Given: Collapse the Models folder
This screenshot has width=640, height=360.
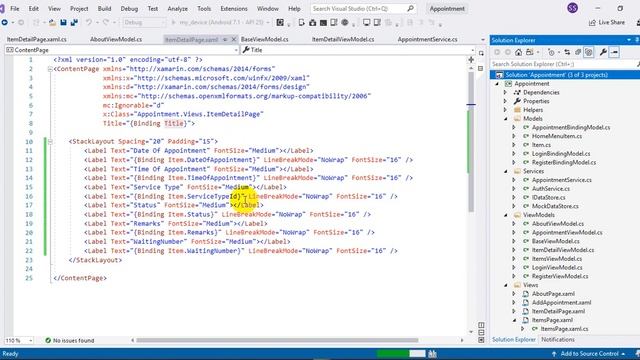Looking at the screenshot, I should pos(506,119).
